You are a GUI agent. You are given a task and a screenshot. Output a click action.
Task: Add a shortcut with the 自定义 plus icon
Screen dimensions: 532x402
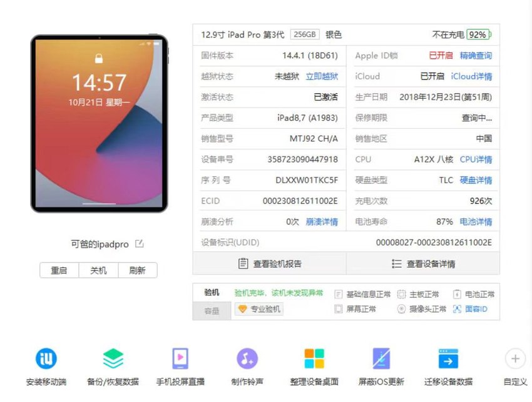coord(515,359)
